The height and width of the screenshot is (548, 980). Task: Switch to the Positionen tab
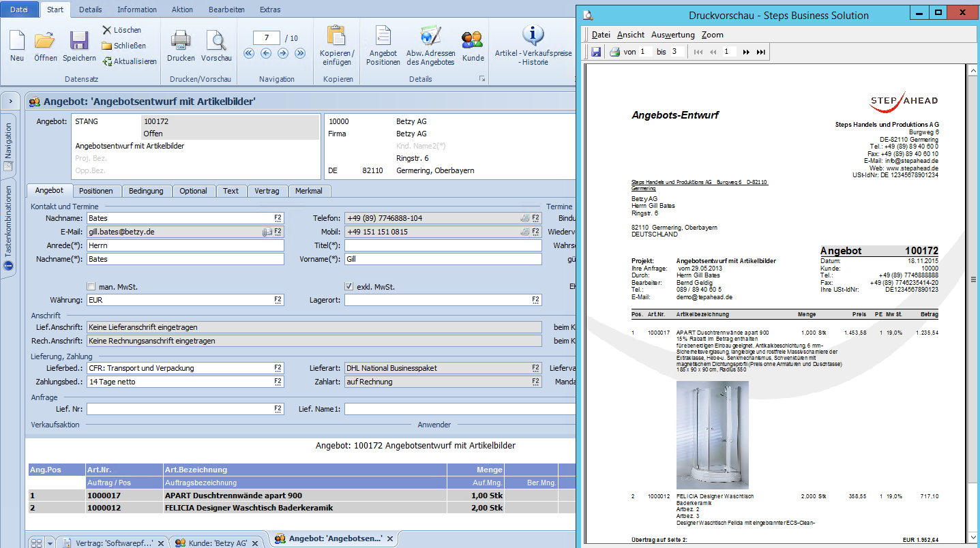coord(96,191)
